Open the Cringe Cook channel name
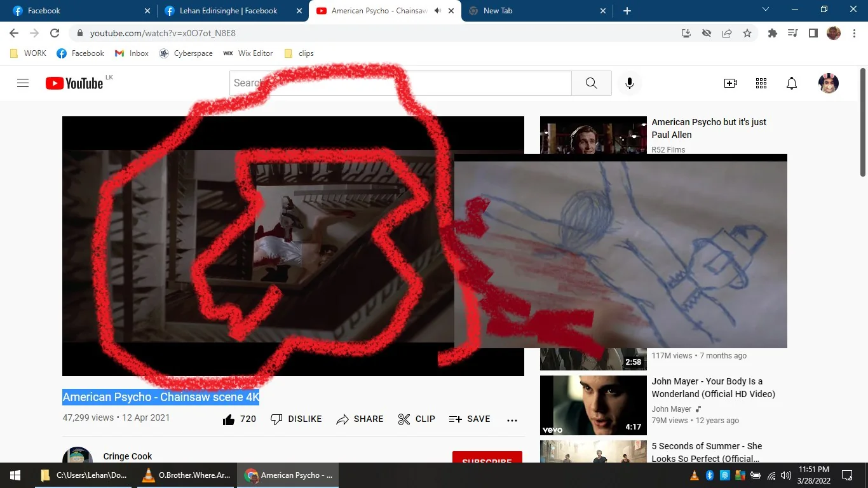This screenshot has height=488, width=868. point(128,456)
